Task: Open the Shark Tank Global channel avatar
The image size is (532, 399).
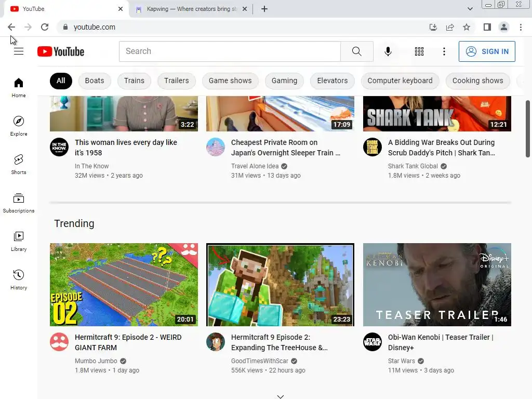Action: 373,147
